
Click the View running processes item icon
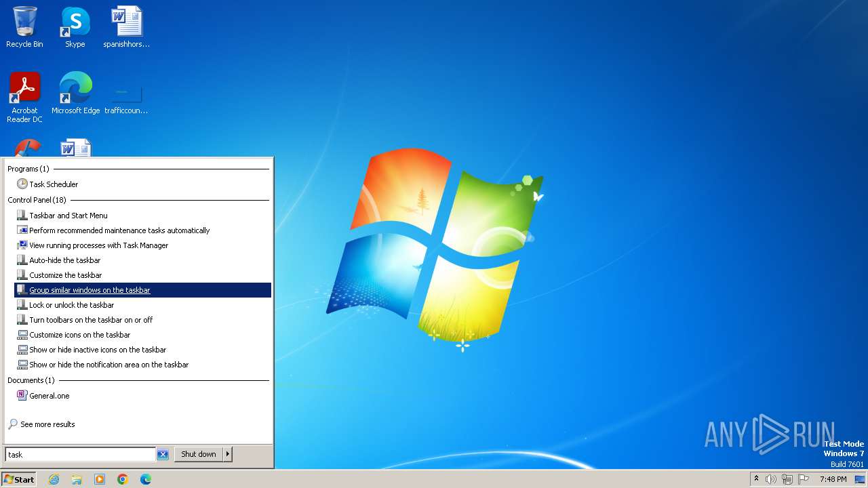[22, 245]
